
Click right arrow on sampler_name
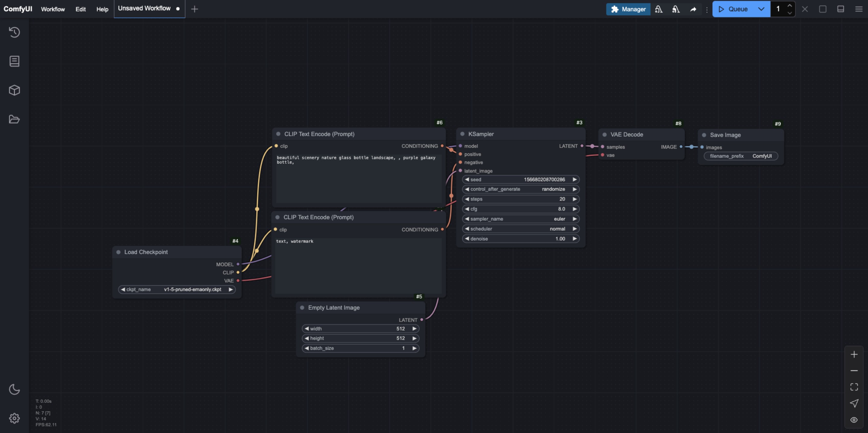pos(575,219)
